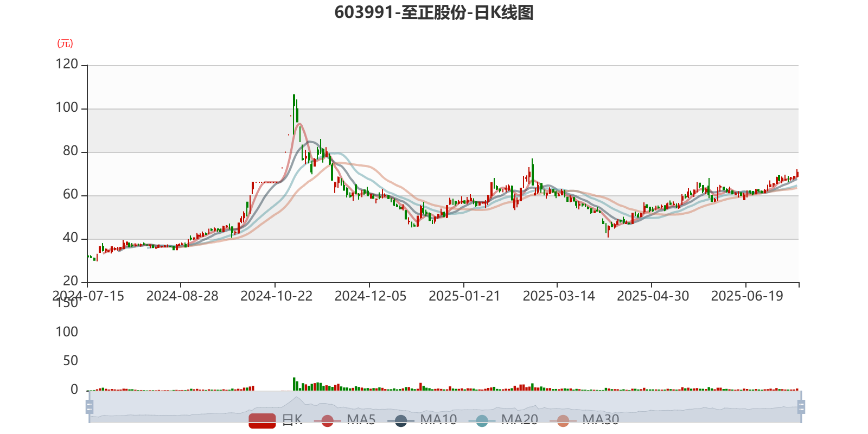Click the 2024-10-22 date axis label
868x434 pixels.
(x=276, y=296)
